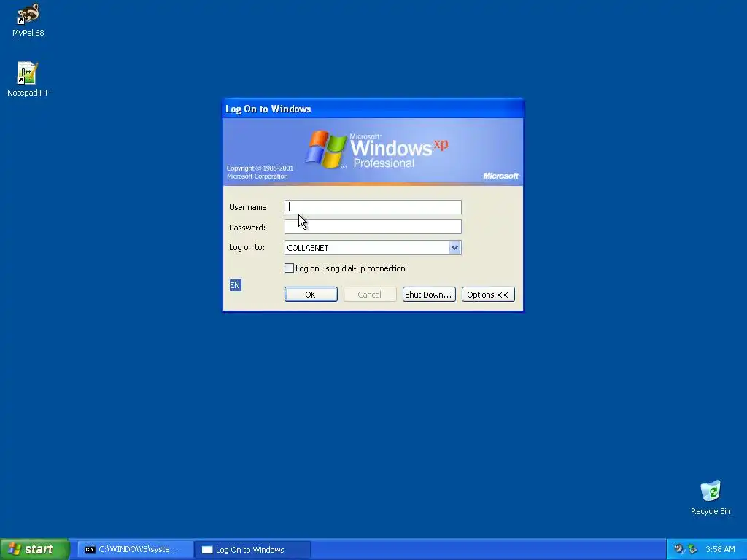The width and height of the screenshot is (747, 560).
Task: Select the Log On to Windows taskbar item
Action: (x=252, y=550)
